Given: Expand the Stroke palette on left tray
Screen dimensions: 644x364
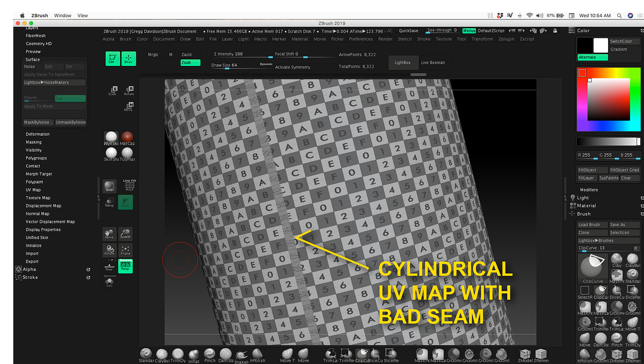Looking at the screenshot, I should point(30,277).
